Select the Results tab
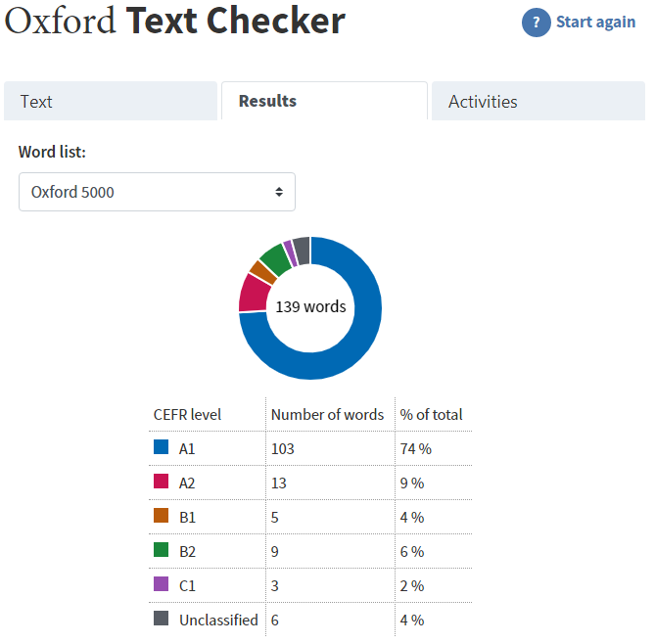Image resolution: width=655 pixels, height=644 pixels. (324, 101)
